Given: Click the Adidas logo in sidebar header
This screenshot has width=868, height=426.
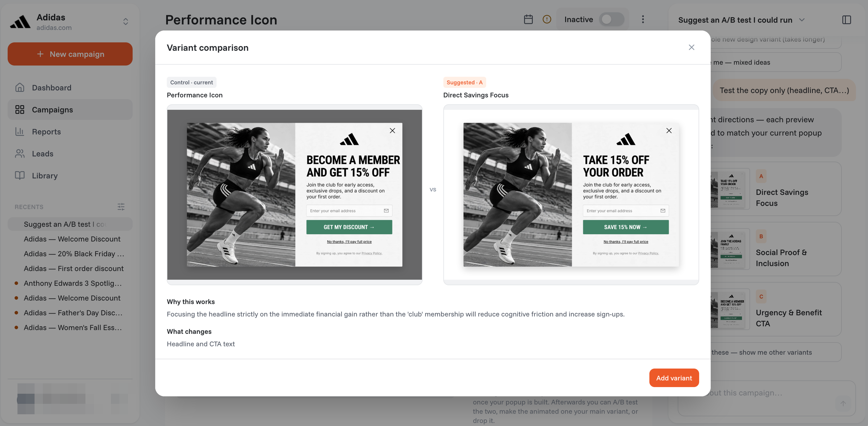Looking at the screenshot, I should pos(20,22).
